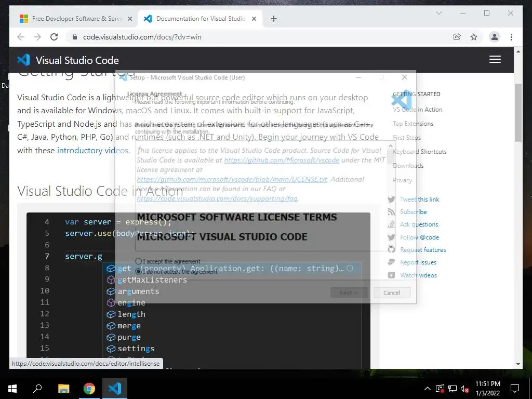The height and width of the screenshot is (399, 532).
Task: Go forward in browser history
Action: click(37, 37)
